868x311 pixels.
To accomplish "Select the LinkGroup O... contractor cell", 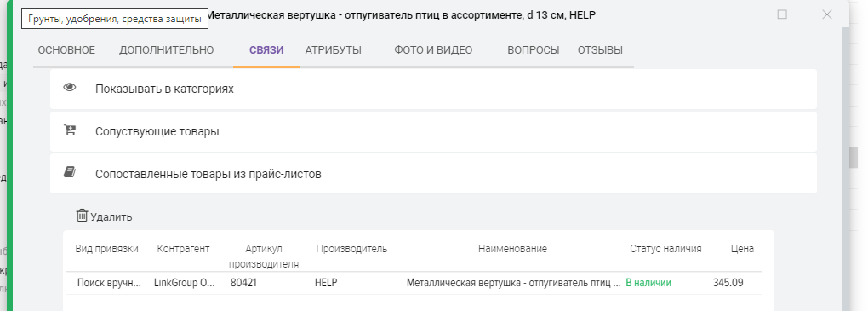I will (x=185, y=283).
